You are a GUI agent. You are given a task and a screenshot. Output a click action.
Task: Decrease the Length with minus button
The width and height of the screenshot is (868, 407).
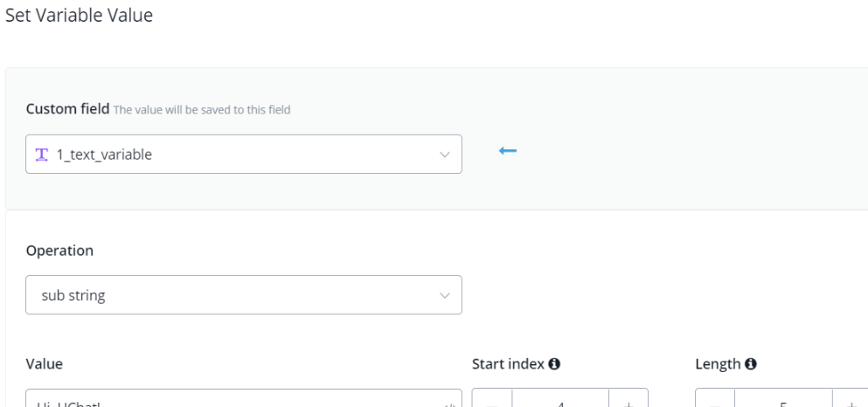point(715,401)
